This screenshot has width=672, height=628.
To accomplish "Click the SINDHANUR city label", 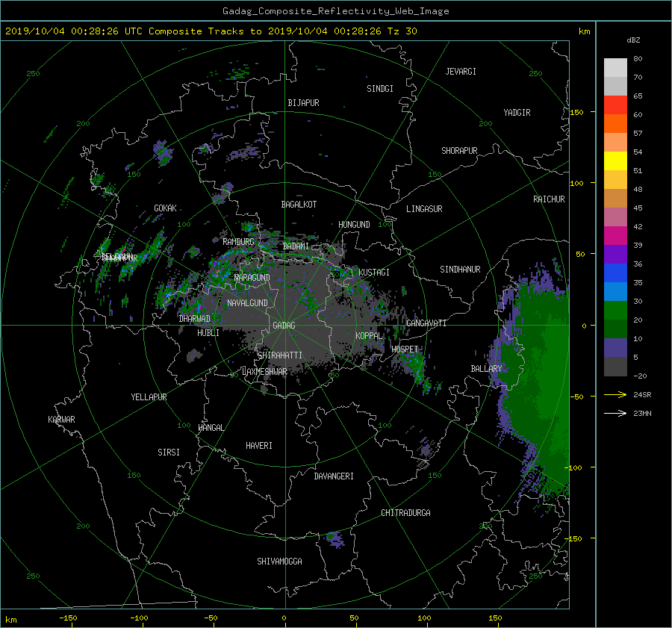I will [x=460, y=270].
